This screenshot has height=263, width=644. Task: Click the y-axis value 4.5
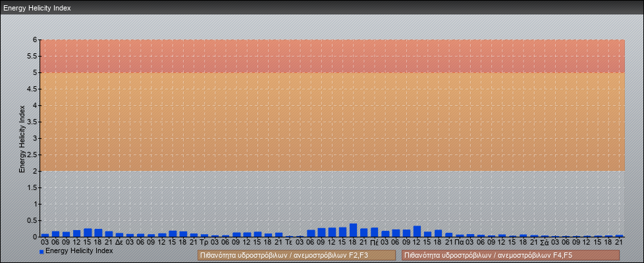coord(32,89)
